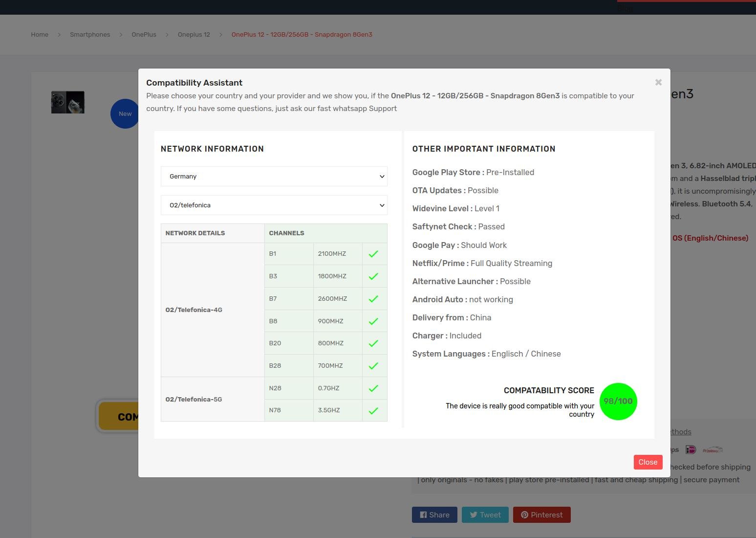This screenshot has height=538, width=756.
Task: Close the Compatibility Assistant with the X icon
Action: 658,82
